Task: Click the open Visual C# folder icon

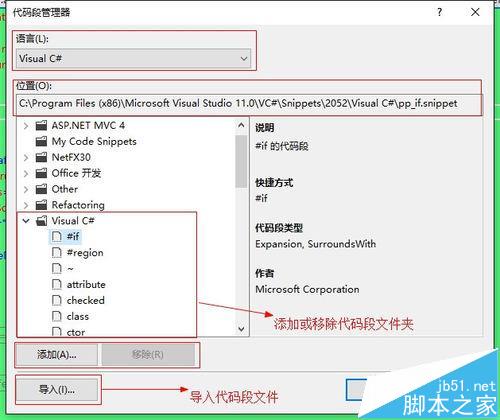Action: click(x=41, y=221)
